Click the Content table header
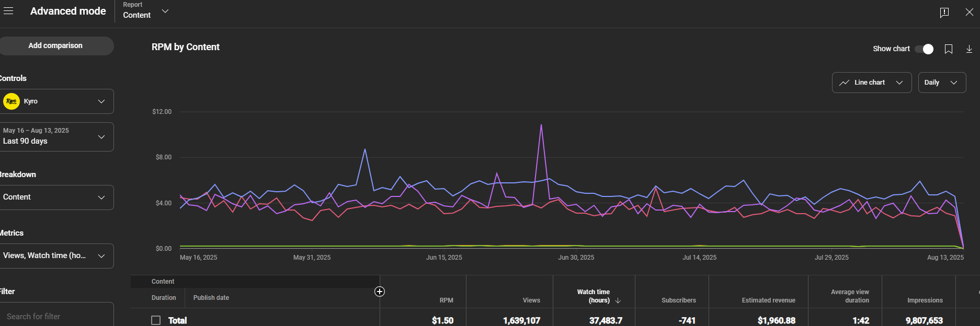The width and height of the screenshot is (980, 326). [x=163, y=282]
